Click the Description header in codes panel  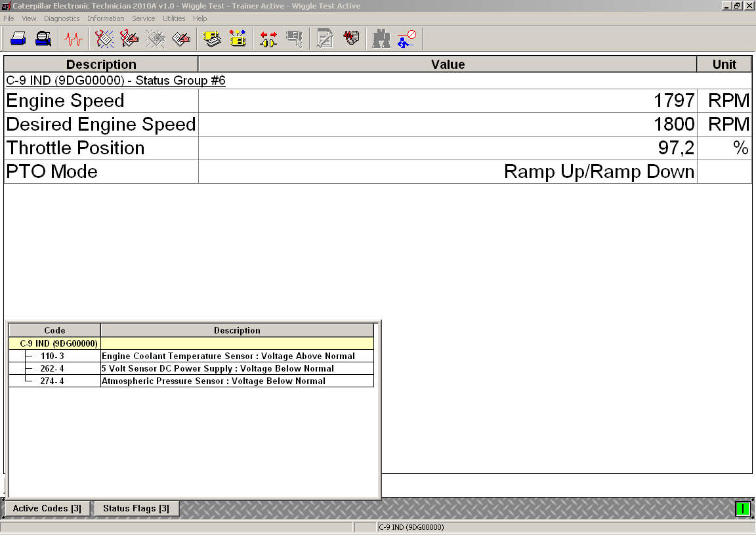(x=237, y=330)
